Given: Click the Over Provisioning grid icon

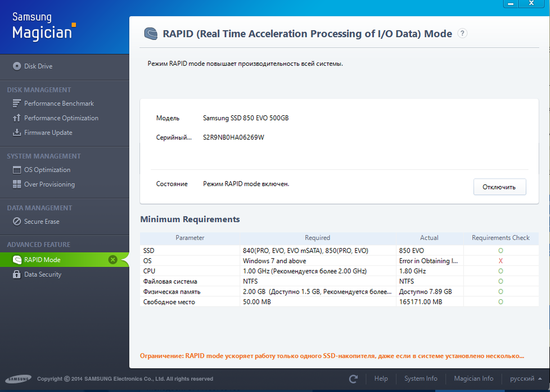Looking at the screenshot, I should [17, 184].
